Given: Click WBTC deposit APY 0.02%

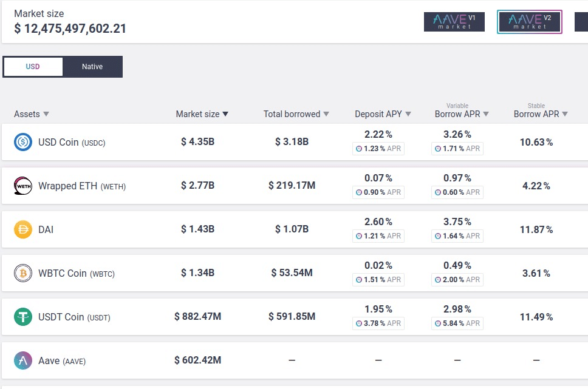Looking at the screenshot, I should (x=378, y=265).
